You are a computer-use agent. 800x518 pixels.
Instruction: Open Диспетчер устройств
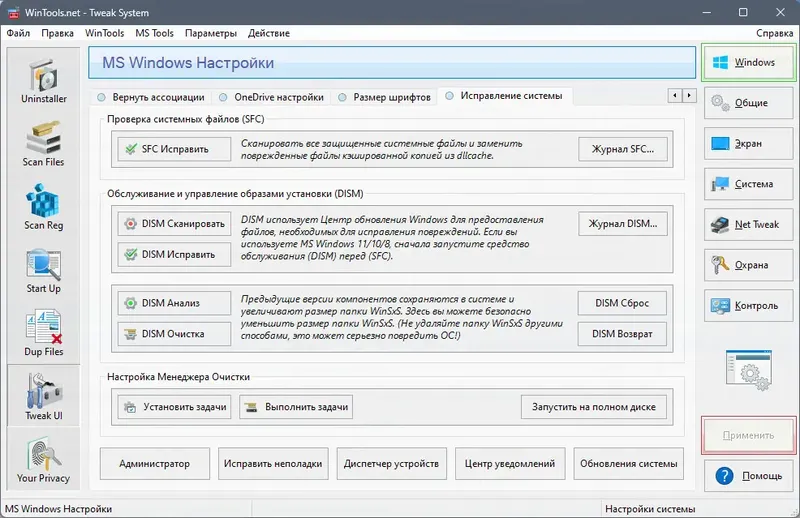point(391,463)
